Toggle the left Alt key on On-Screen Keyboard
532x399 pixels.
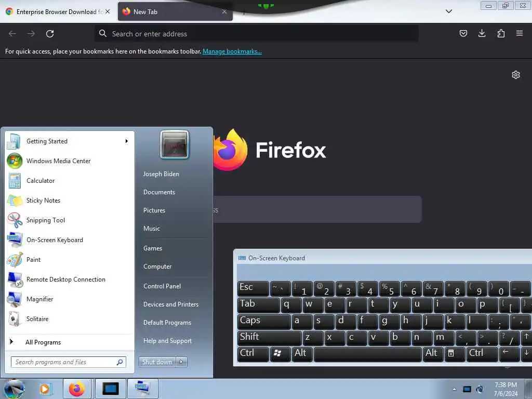[x=302, y=354]
